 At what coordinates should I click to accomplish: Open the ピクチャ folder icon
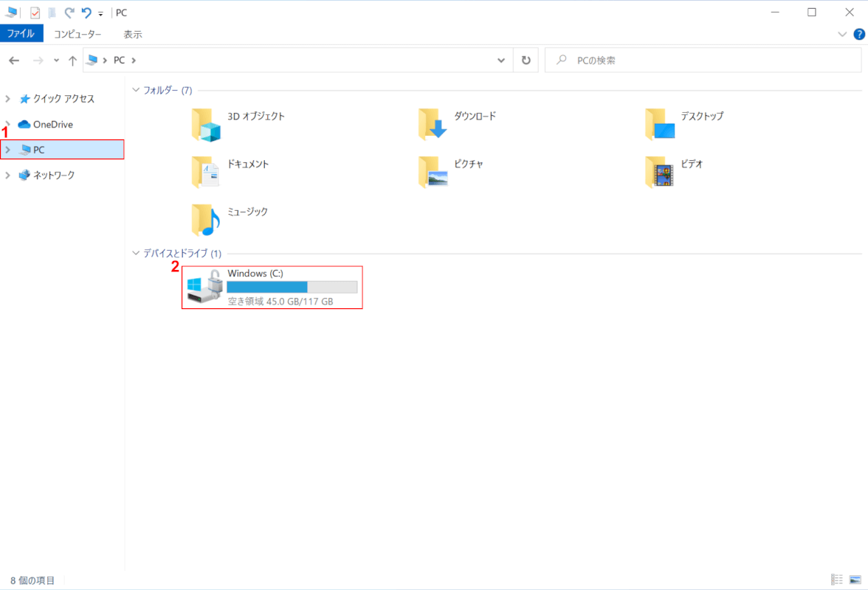[433, 172]
